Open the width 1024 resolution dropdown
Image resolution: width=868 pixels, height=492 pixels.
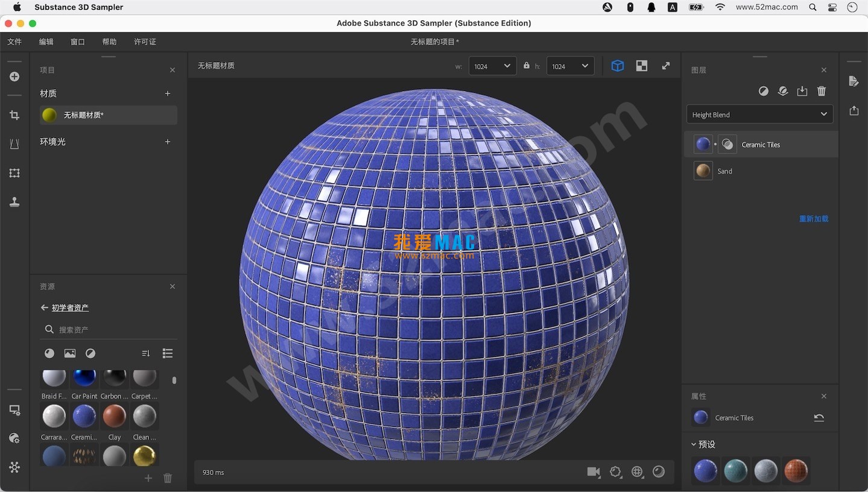[x=492, y=66]
